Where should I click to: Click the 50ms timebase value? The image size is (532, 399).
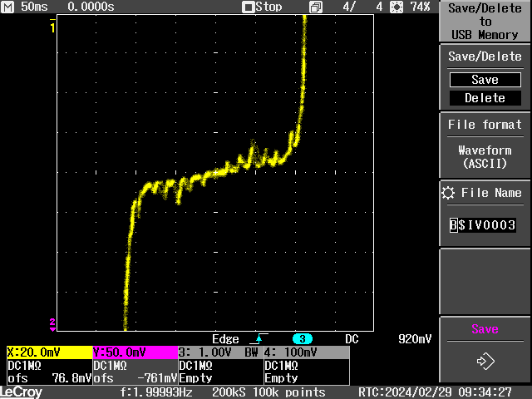[x=34, y=7]
